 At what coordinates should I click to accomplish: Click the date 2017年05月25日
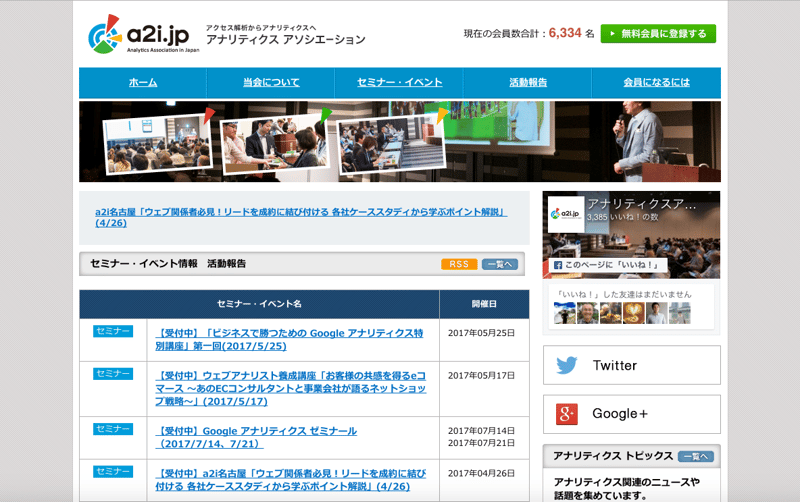pos(481,333)
